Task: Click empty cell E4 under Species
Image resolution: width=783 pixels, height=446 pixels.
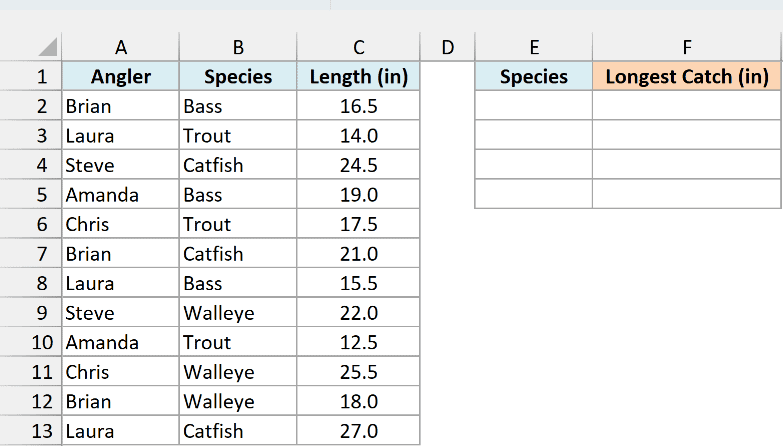Action: pos(534,165)
